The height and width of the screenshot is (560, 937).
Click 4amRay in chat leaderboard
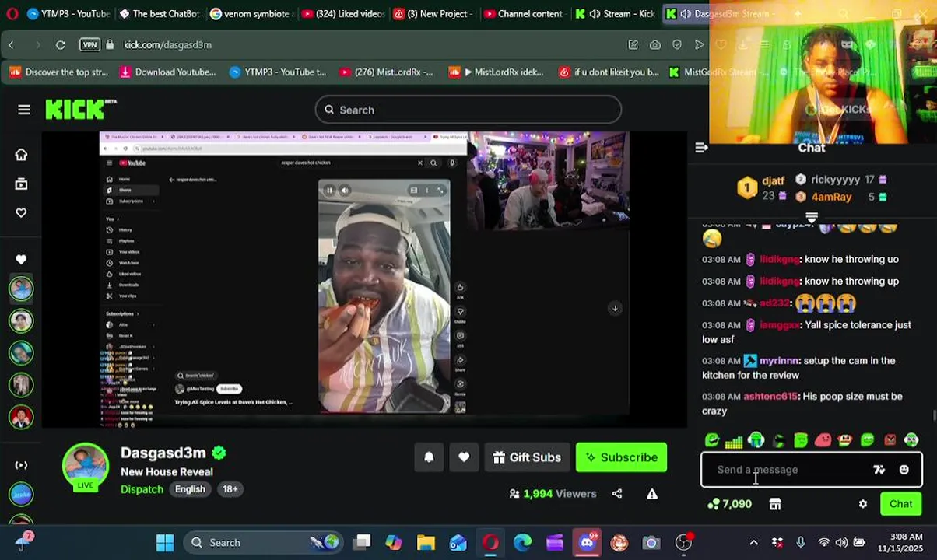(831, 197)
